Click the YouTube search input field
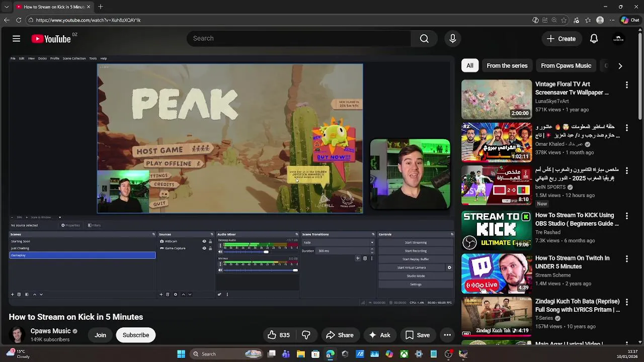 click(299, 39)
